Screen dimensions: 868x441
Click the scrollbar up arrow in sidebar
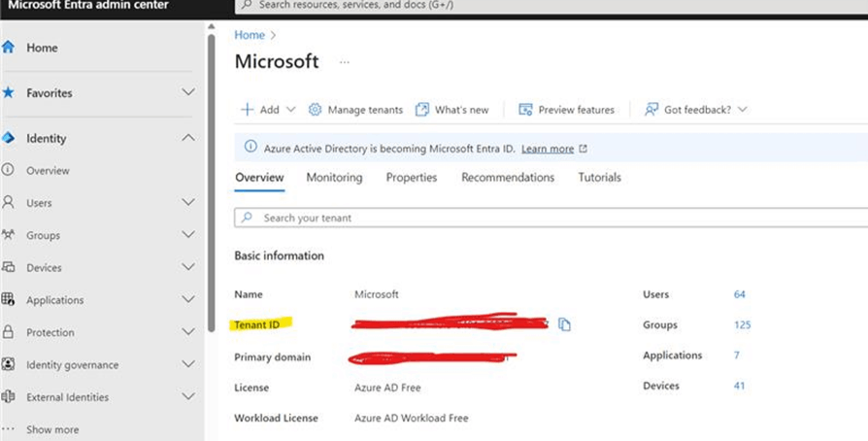211,26
